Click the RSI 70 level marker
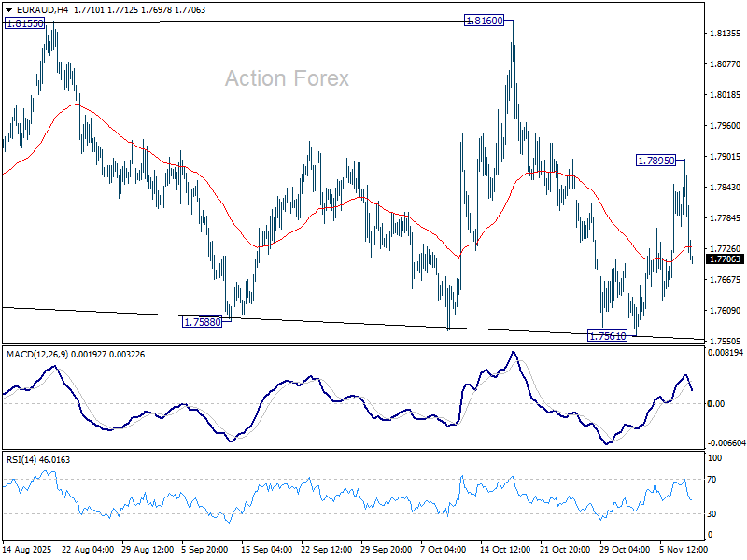 (712, 479)
